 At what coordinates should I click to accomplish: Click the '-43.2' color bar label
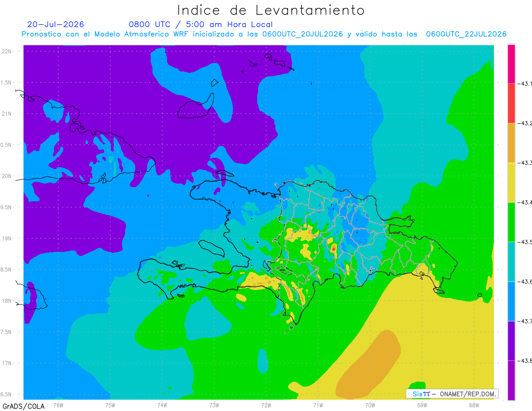(x=525, y=123)
